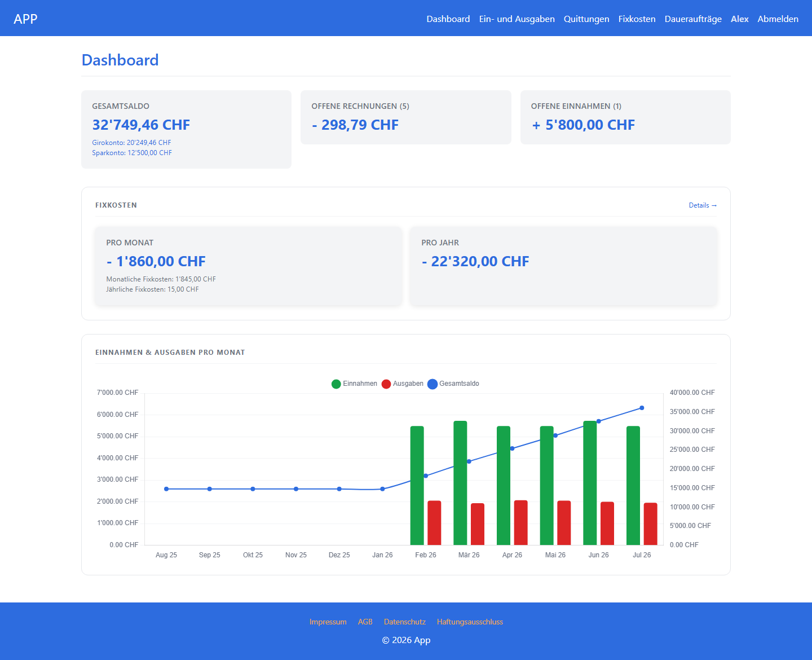The image size is (812, 660).
Task: Click the APP logo in header
Action: 25,19
